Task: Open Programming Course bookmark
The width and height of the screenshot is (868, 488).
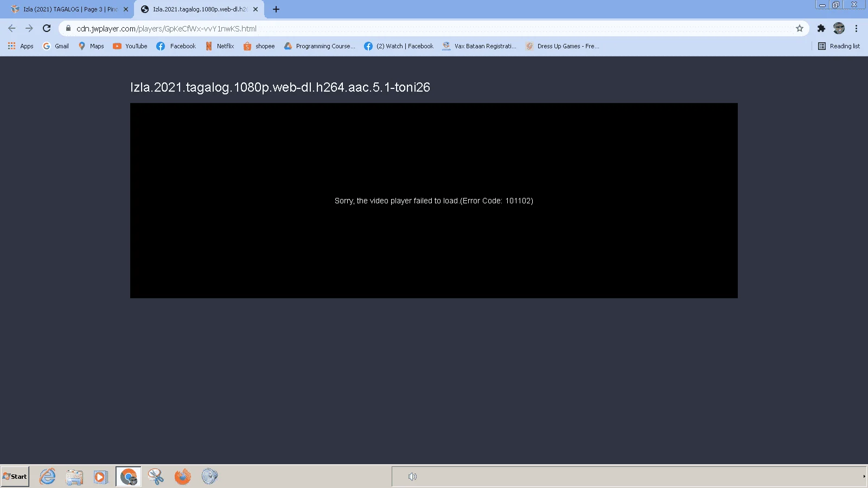Action: tap(320, 46)
